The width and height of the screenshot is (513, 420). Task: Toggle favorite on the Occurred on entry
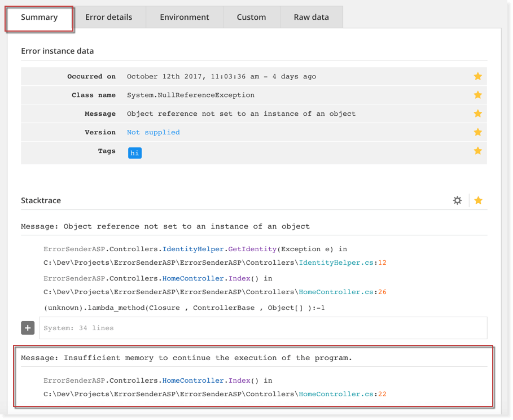pos(477,76)
